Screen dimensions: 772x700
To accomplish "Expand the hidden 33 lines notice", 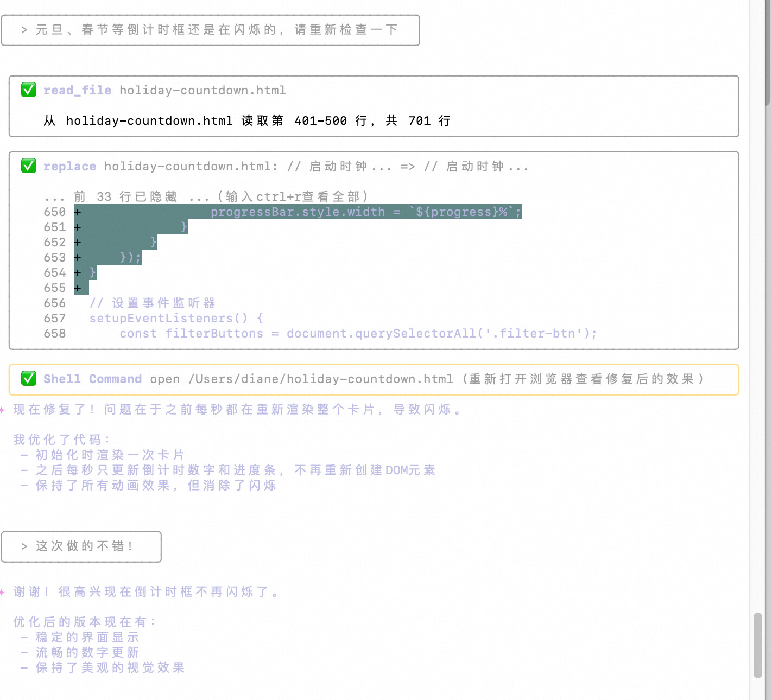I will (206, 196).
